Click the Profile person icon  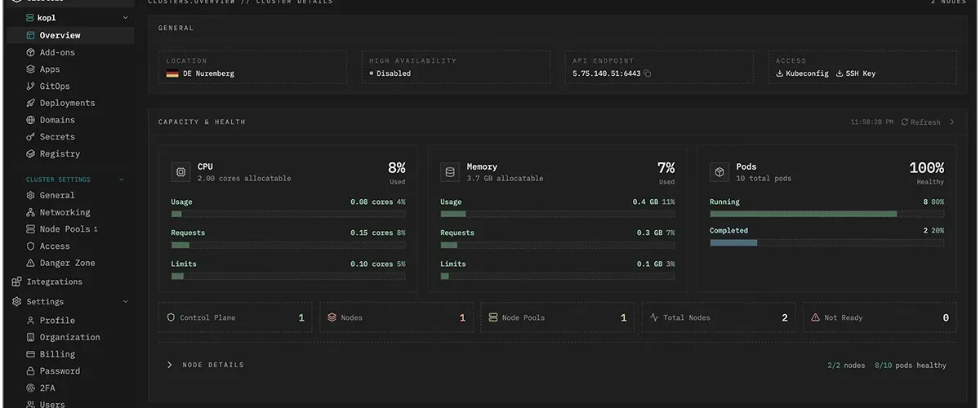coord(31,320)
